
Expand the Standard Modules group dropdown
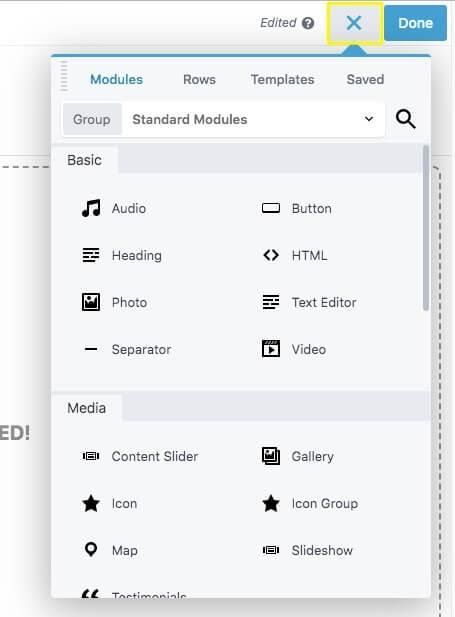coord(253,119)
